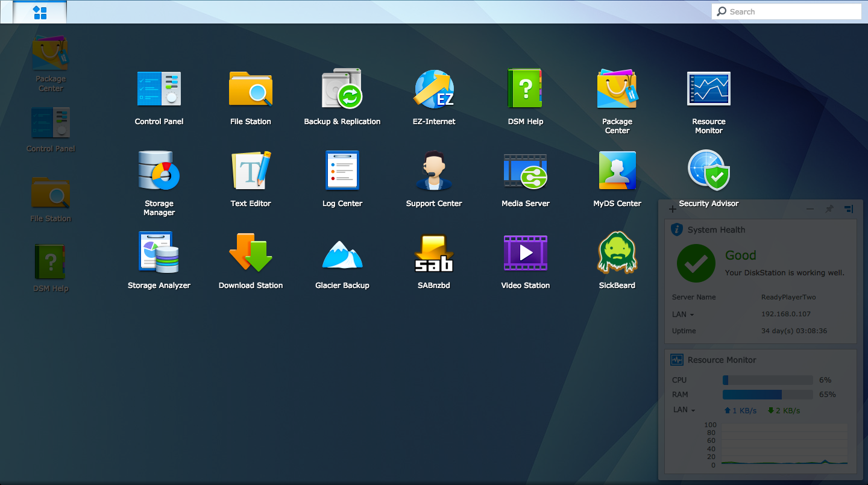Minimize the widget panel
Viewport: 868px width, 485px height.
tap(810, 209)
